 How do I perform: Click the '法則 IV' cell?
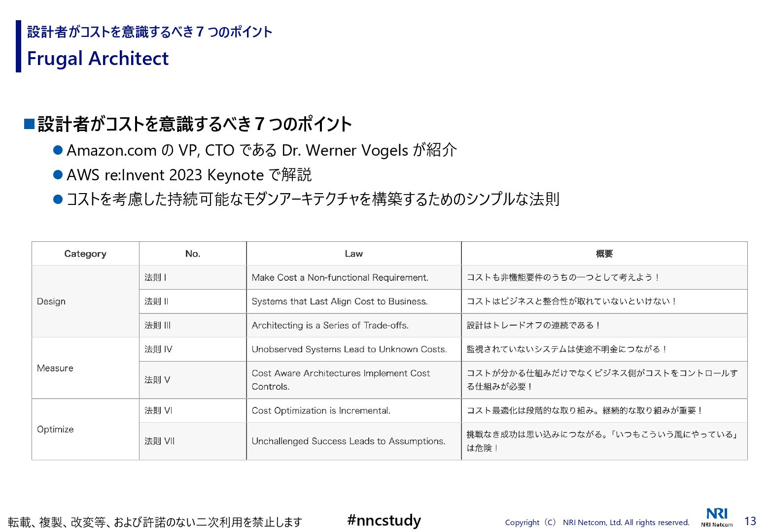(x=193, y=349)
